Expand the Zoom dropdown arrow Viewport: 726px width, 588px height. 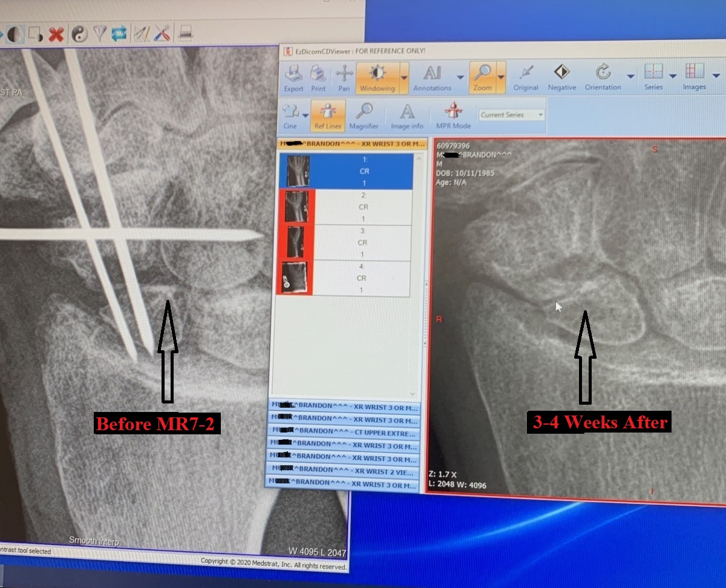pos(501,77)
